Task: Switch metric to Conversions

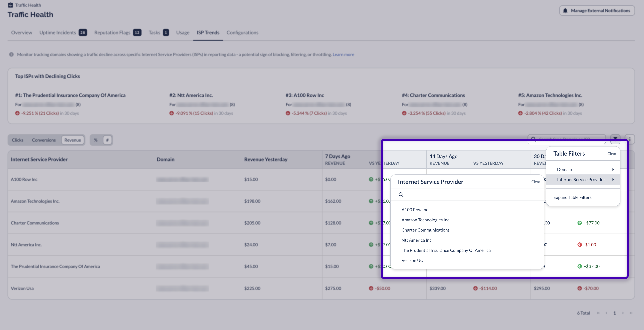Action: (x=44, y=140)
